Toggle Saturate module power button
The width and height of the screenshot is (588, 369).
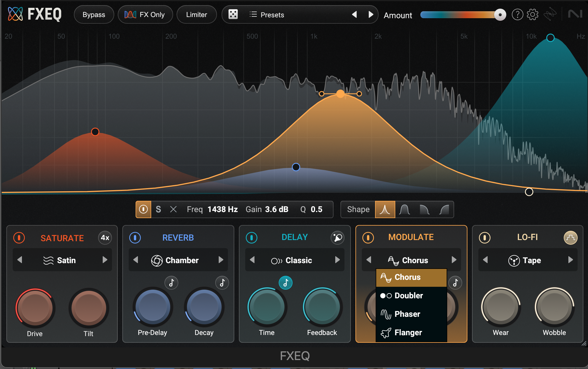(x=19, y=238)
